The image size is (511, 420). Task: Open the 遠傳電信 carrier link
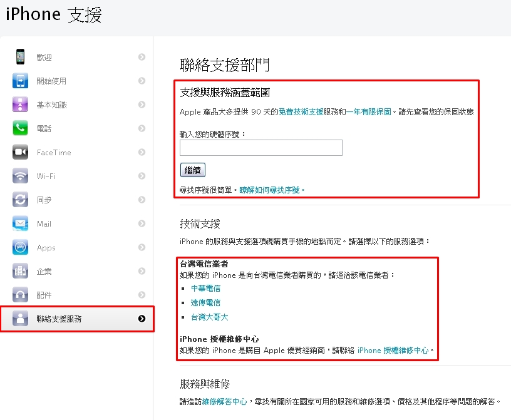pyautogui.click(x=205, y=303)
